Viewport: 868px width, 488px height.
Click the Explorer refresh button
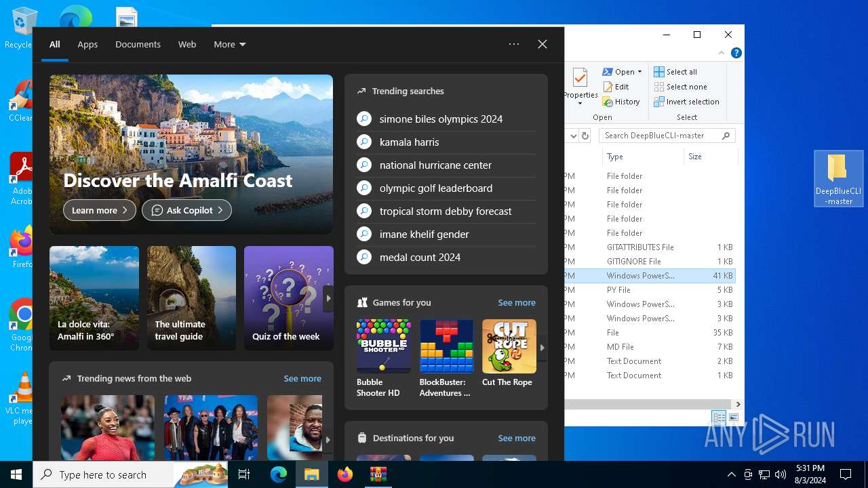click(x=585, y=136)
